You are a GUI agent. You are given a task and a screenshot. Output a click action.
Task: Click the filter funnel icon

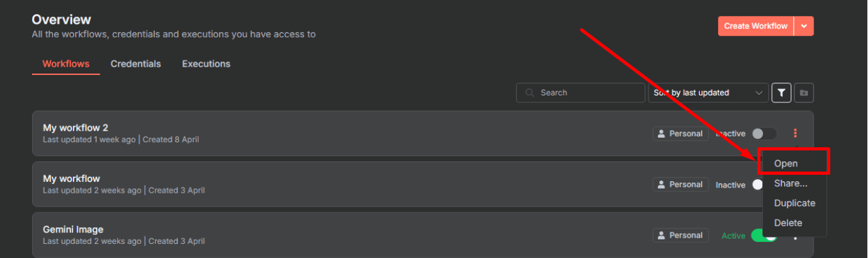tap(782, 93)
